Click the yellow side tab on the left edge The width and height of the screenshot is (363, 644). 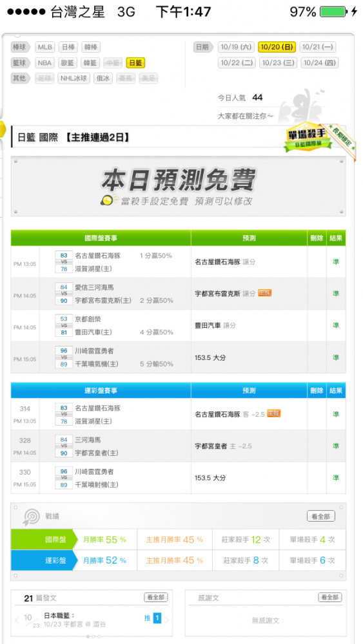pyautogui.click(x=3, y=129)
